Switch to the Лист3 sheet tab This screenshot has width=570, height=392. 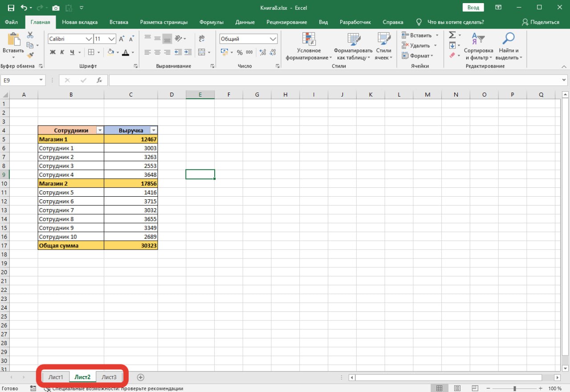pyautogui.click(x=109, y=377)
